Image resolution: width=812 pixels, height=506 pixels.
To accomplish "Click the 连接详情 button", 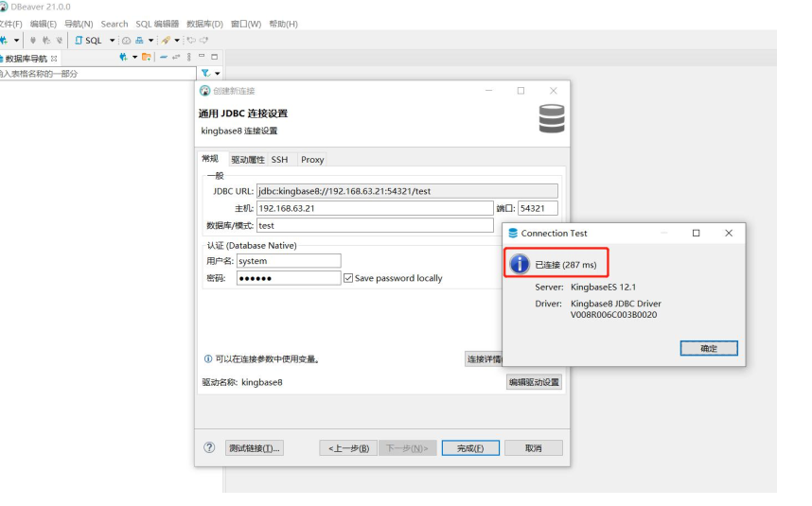I will 485,358.
